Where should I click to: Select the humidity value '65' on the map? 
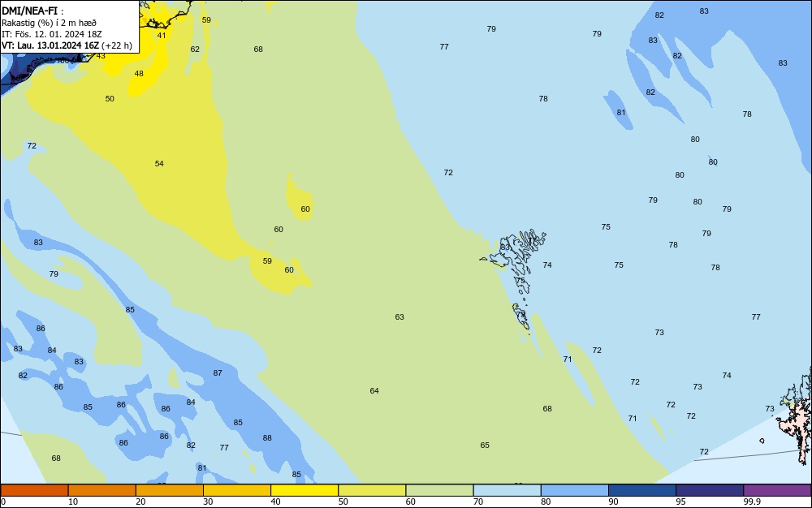485,446
